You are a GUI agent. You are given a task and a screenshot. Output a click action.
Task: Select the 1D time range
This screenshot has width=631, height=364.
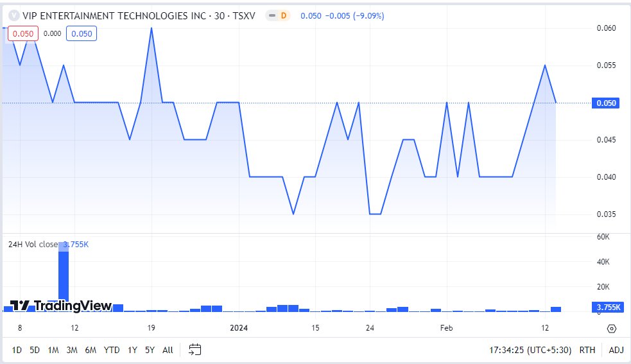coord(17,350)
